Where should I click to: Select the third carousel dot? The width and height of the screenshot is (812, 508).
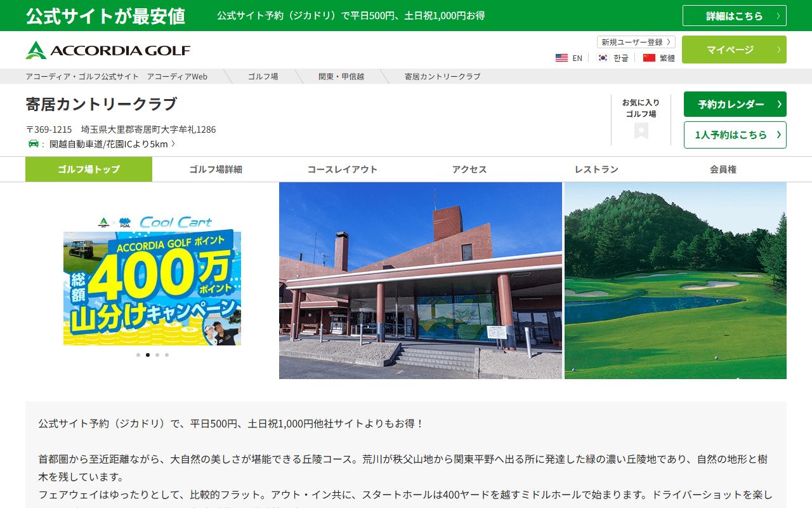pos(157,355)
